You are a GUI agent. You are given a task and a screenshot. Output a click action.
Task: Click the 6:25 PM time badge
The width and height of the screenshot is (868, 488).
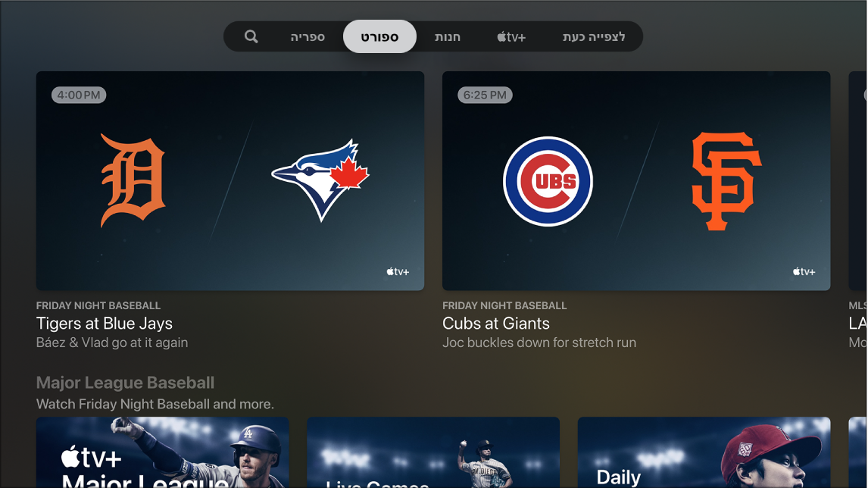pyautogui.click(x=485, y=95)
